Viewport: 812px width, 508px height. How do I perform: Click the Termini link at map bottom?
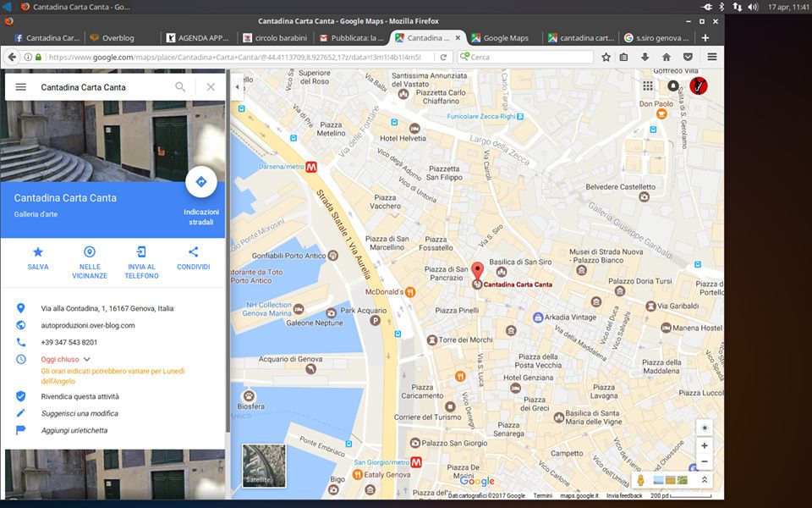tap(543, 496)
